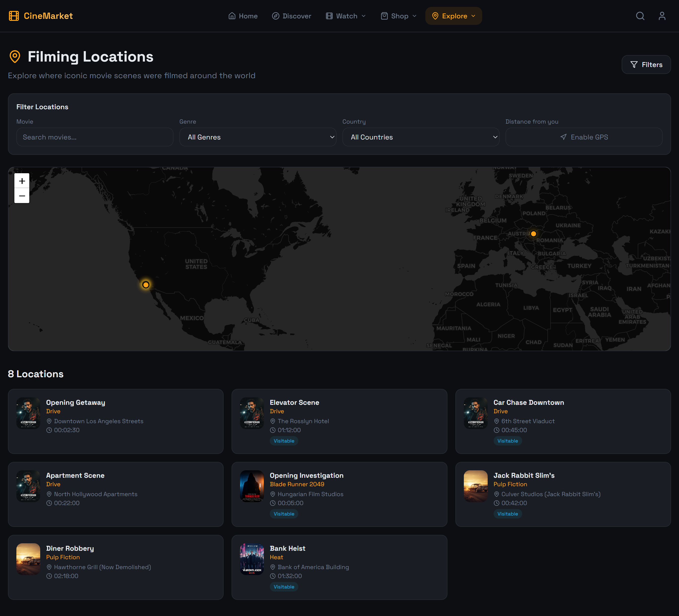
Task: Open the user profile icon
Action: tap(662, 16)
